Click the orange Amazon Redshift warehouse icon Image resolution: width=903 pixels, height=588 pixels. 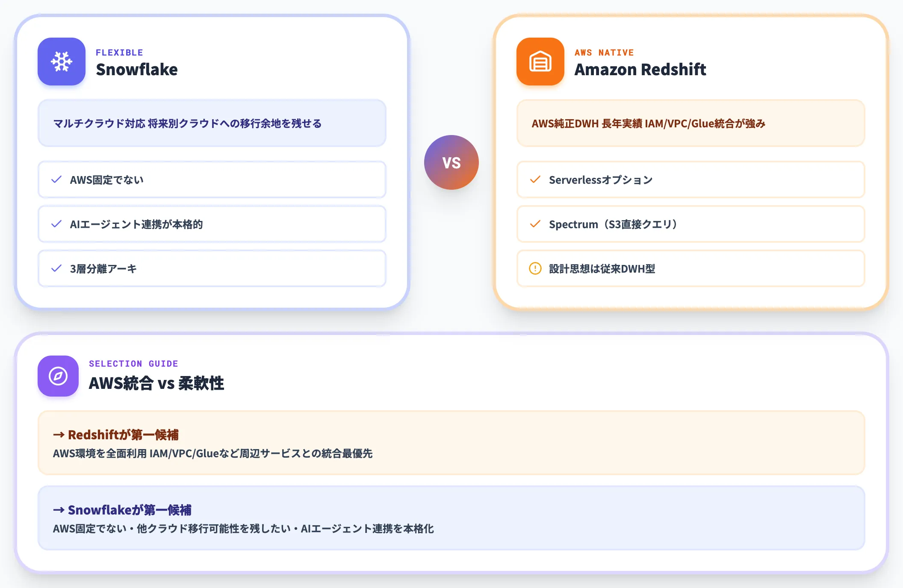[x=540, y=62]
